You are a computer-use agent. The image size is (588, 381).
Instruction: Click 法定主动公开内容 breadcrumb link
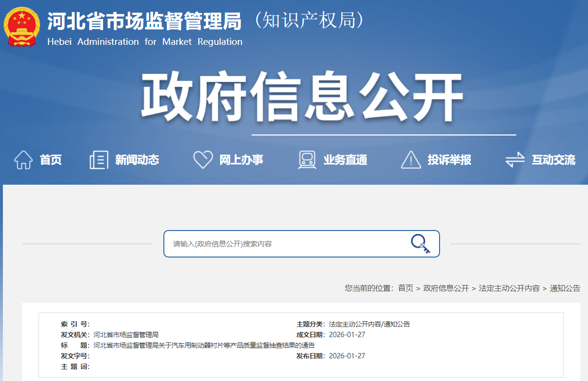509,288
